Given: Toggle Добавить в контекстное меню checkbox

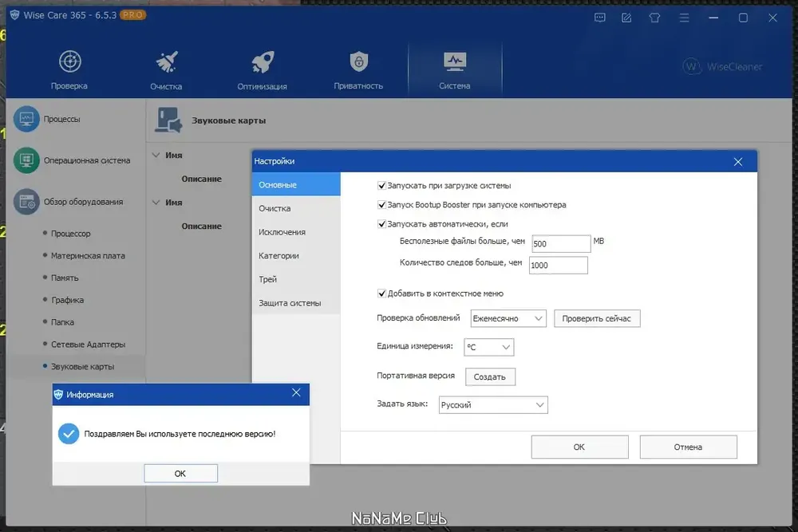Looking at the screenshot, I should tap(381, 294).
